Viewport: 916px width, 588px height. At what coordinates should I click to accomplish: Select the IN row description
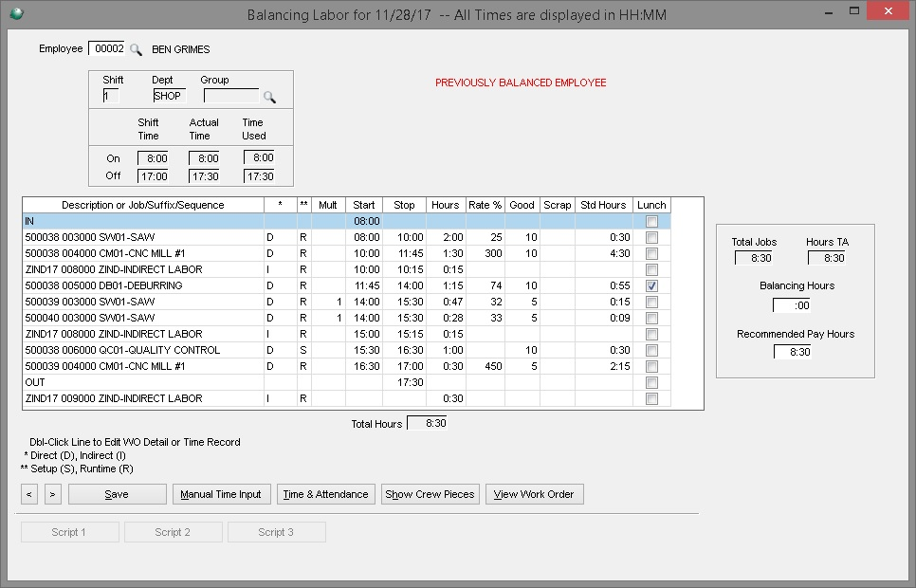click(143, 222)
